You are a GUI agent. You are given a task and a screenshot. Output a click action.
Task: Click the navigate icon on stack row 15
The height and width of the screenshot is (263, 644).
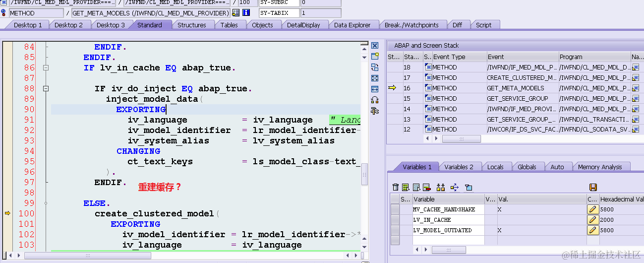(x=636, y=98)
